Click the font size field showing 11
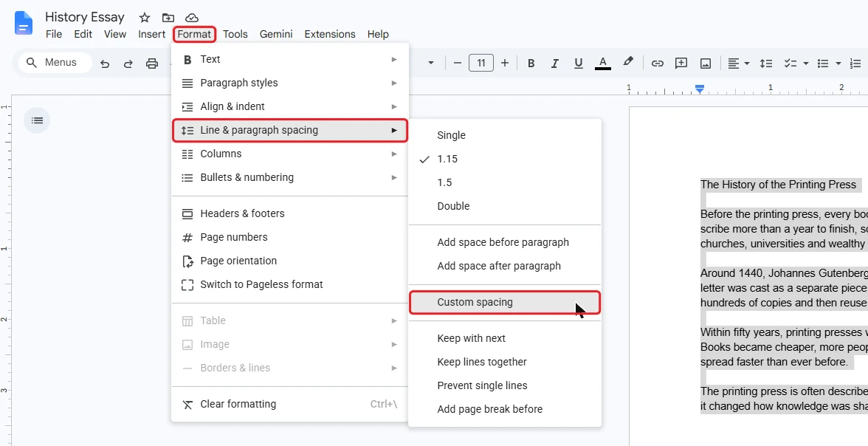 pyautogui.click(x=481, y=63)
